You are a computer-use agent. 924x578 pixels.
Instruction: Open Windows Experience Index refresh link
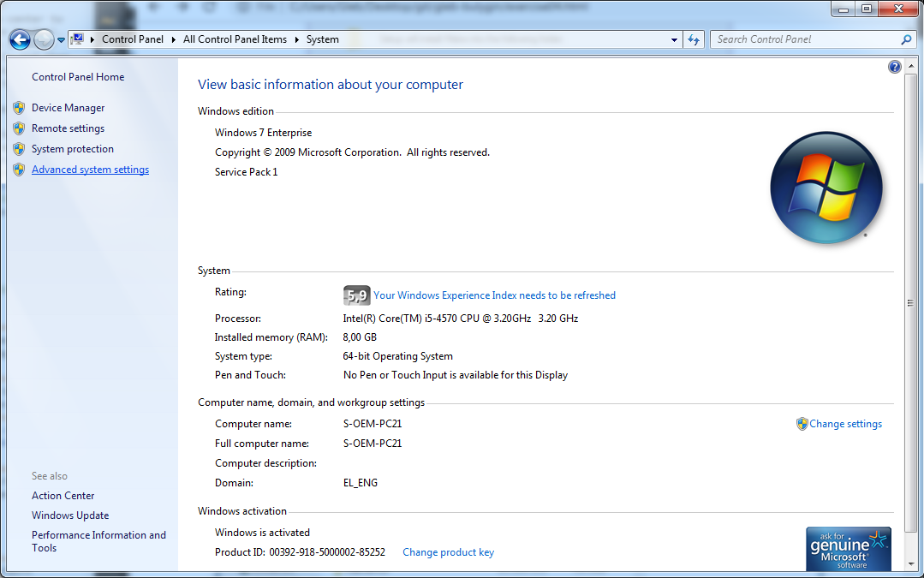point(494,295)
